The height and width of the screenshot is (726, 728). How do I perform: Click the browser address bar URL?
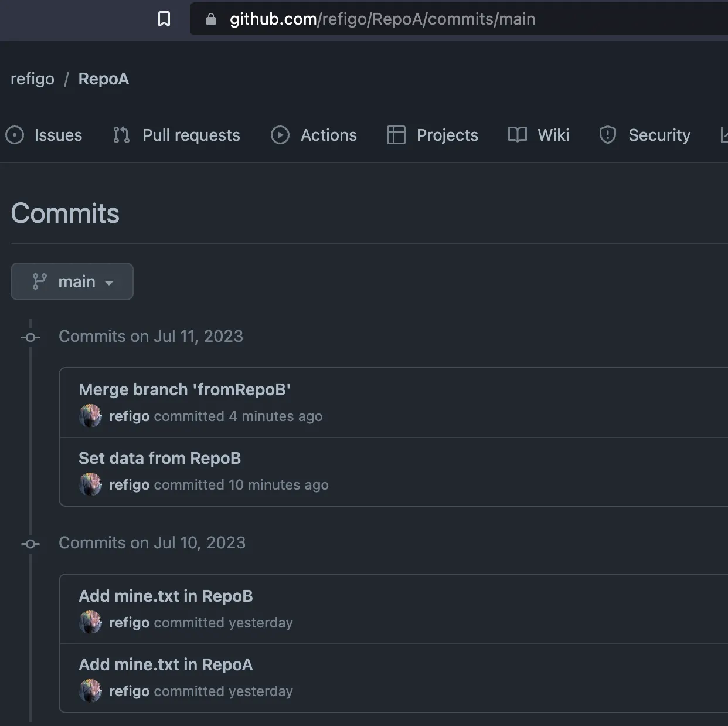(382, 19)
